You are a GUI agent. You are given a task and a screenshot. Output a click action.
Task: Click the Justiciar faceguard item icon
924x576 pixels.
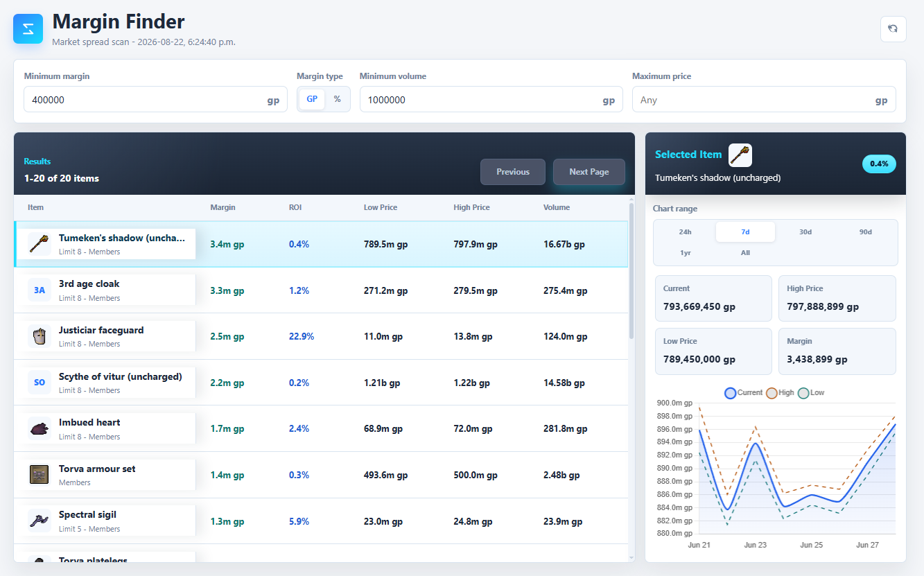click(x=39, y=336)
